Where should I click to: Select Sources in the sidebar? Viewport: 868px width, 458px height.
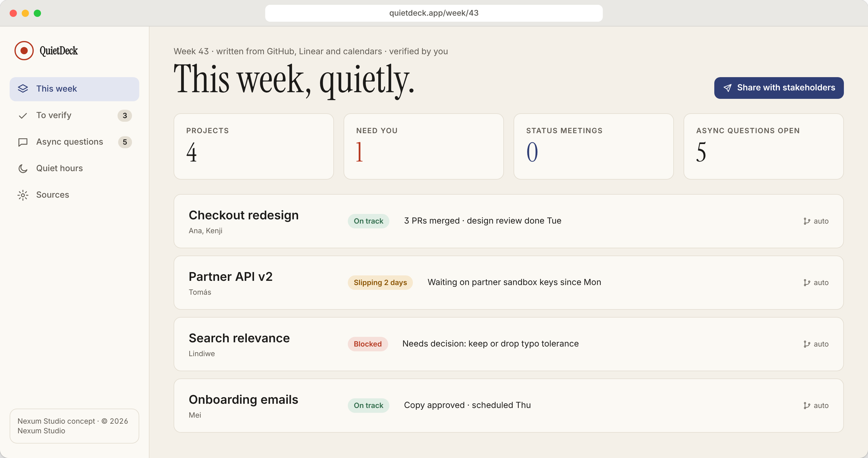pyautogui.click(x=74, y=195)
